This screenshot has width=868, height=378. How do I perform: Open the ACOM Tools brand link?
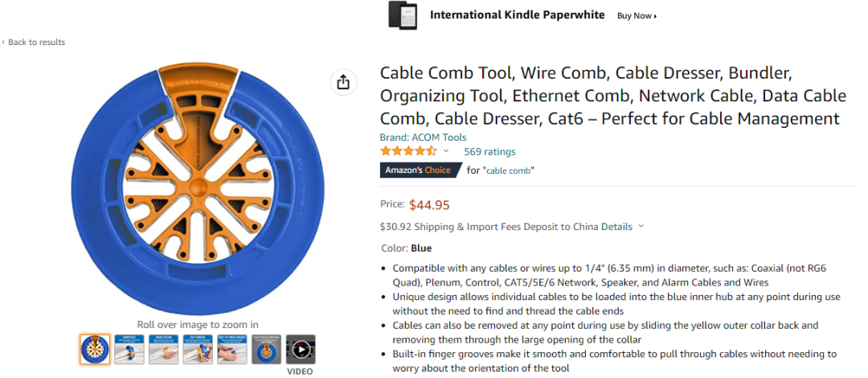point(423,138)
